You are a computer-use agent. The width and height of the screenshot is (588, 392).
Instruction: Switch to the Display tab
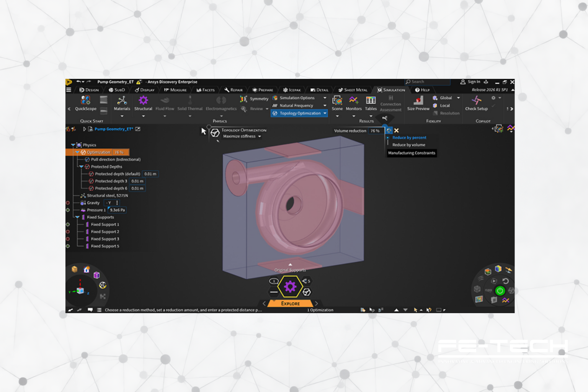pyautogui.click(x=144, y=90)
